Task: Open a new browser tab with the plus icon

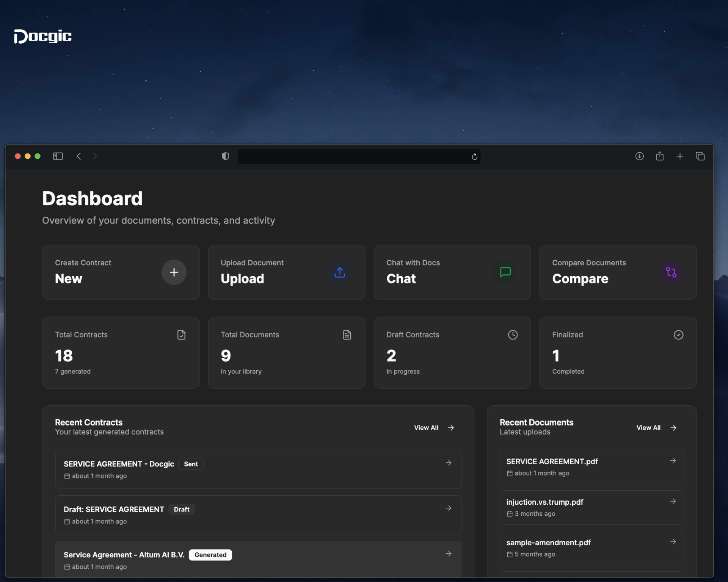Action: pos(680,156)
